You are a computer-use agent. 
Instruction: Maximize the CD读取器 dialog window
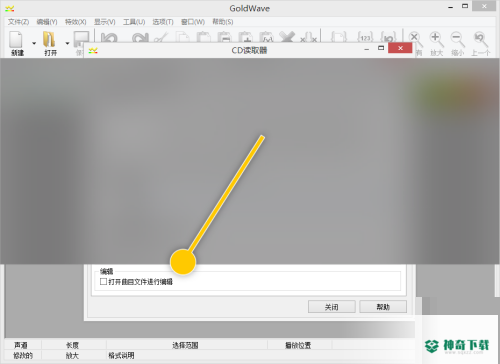pyautogui.click(x=381, y=48)
